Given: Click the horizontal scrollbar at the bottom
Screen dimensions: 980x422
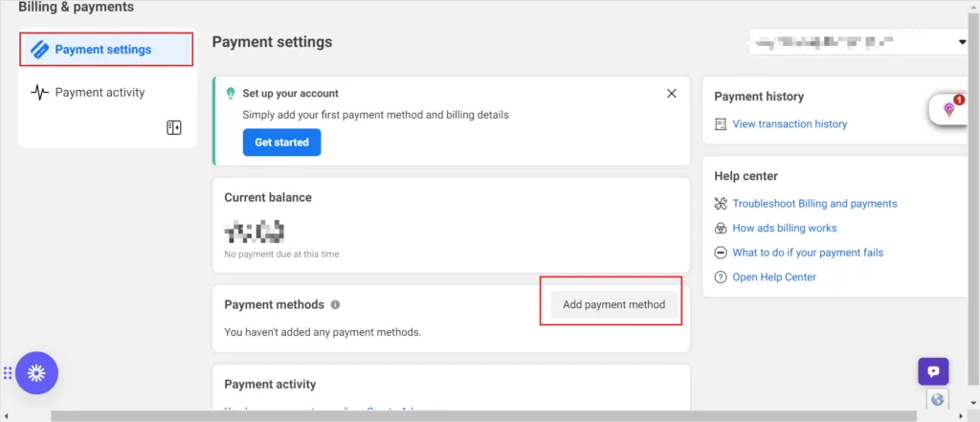Looking at the screenshot, I should coord(479,416).
